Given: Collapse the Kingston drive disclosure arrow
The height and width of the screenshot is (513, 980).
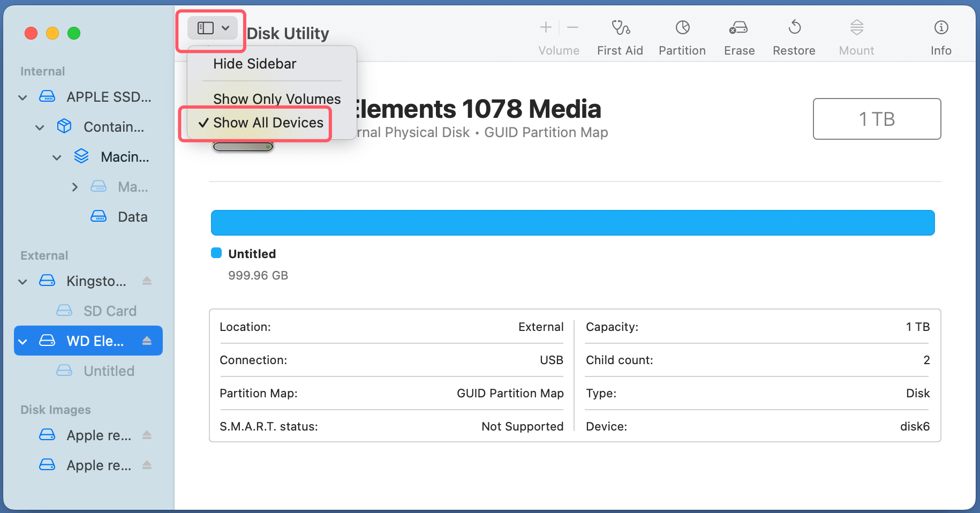Looking at the screenshot, I should [22, 282].
